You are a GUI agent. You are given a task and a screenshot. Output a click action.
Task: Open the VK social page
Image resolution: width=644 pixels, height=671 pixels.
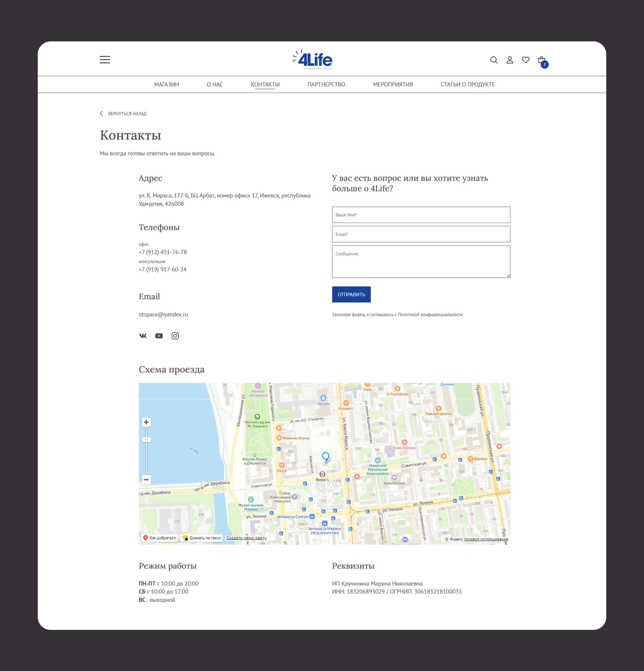(x=143, y=336)
